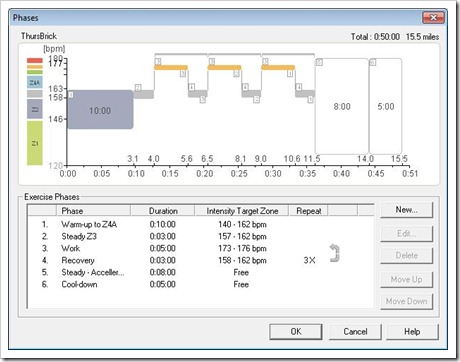Click the Move Up button
460x362 pixels.
point(406,279)
